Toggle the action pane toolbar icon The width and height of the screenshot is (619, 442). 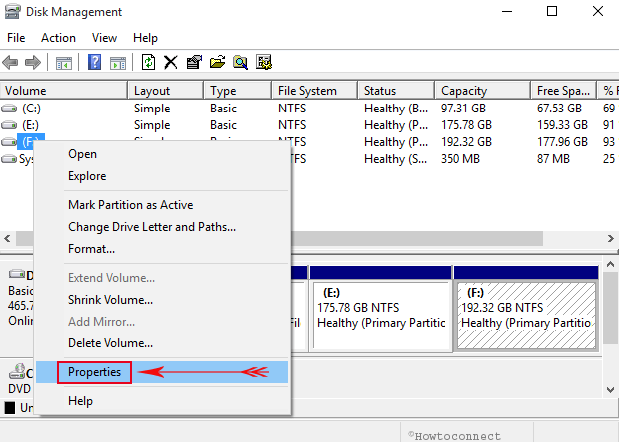click(118, 62)
